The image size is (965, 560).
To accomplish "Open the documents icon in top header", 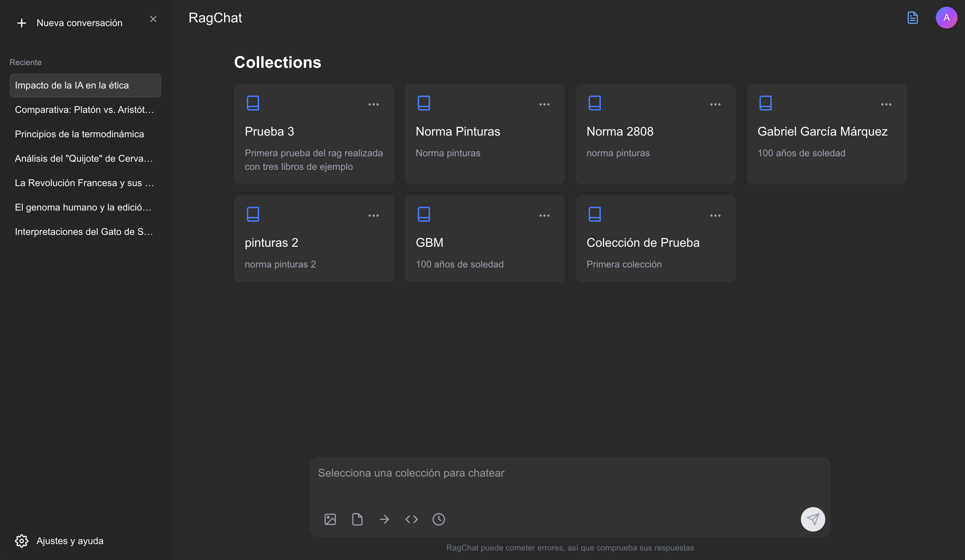I will (912, 18).
